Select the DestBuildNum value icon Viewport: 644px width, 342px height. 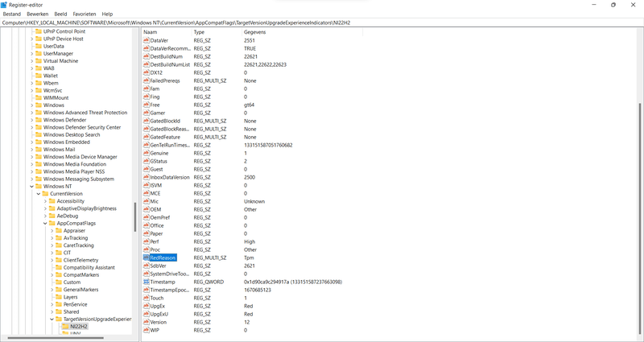coord(147,56)
